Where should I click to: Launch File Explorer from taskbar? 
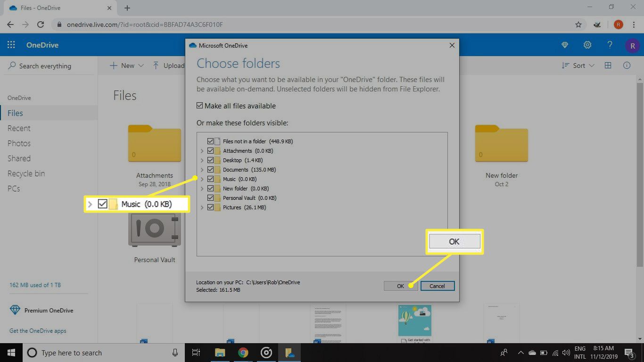(220, 353)
